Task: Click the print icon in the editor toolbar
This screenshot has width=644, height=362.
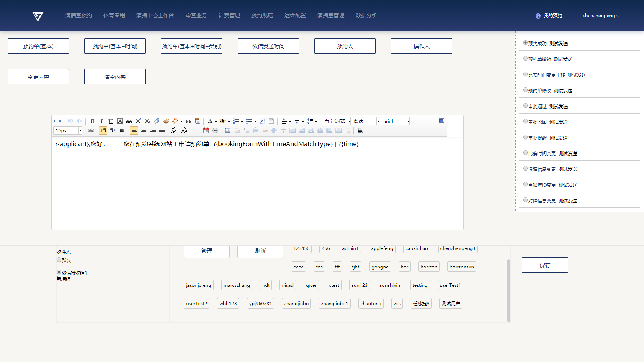Action: tap(360, 130)
